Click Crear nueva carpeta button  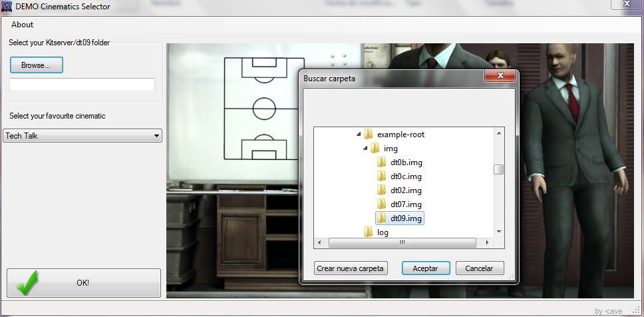click(x=351, y=268)
